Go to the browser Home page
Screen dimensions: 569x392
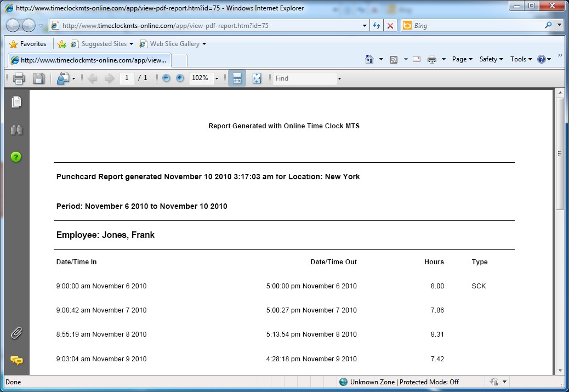point(369,59)
